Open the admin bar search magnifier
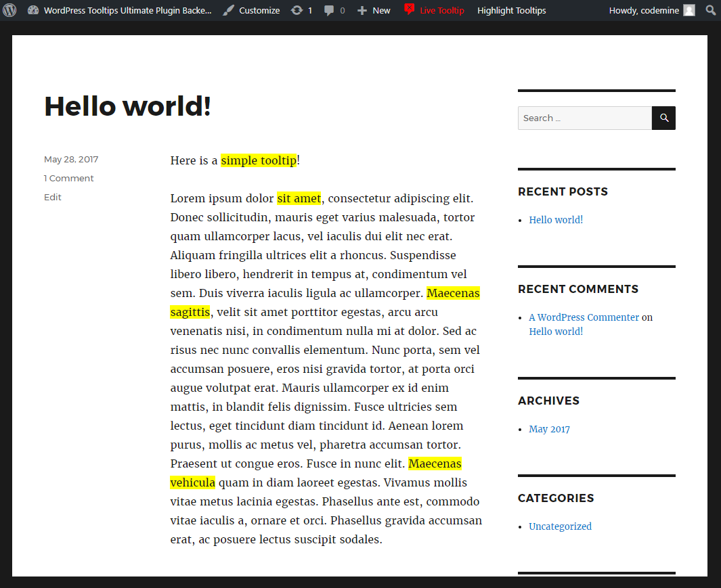Screen dimensions: 721x588 [710, 10]
